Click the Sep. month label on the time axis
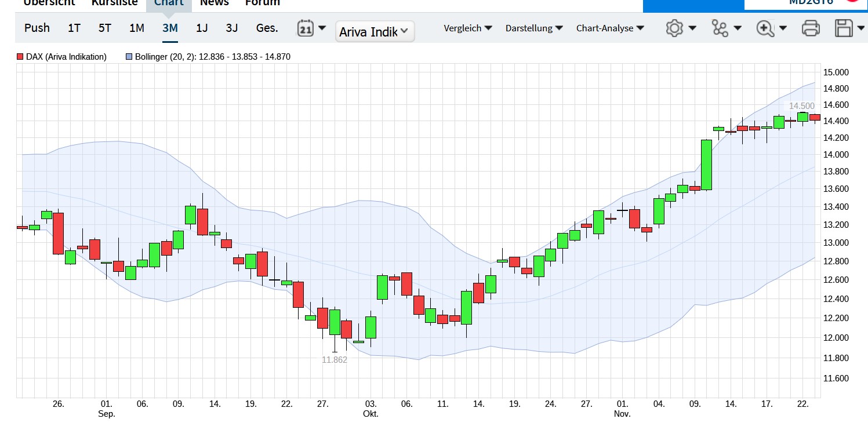The height and width of the screenshot is (426, 868). tap(107, 414)
